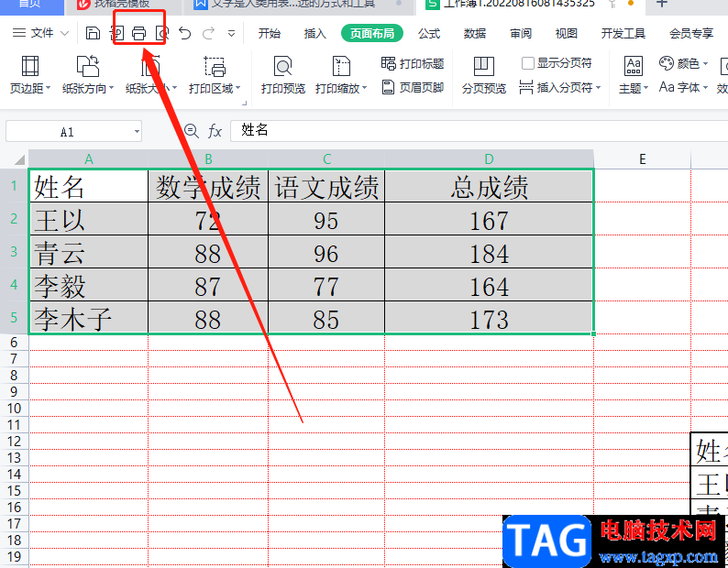
Task: Click the 页眉页脚 button
Action: click(x=413, y=87)
